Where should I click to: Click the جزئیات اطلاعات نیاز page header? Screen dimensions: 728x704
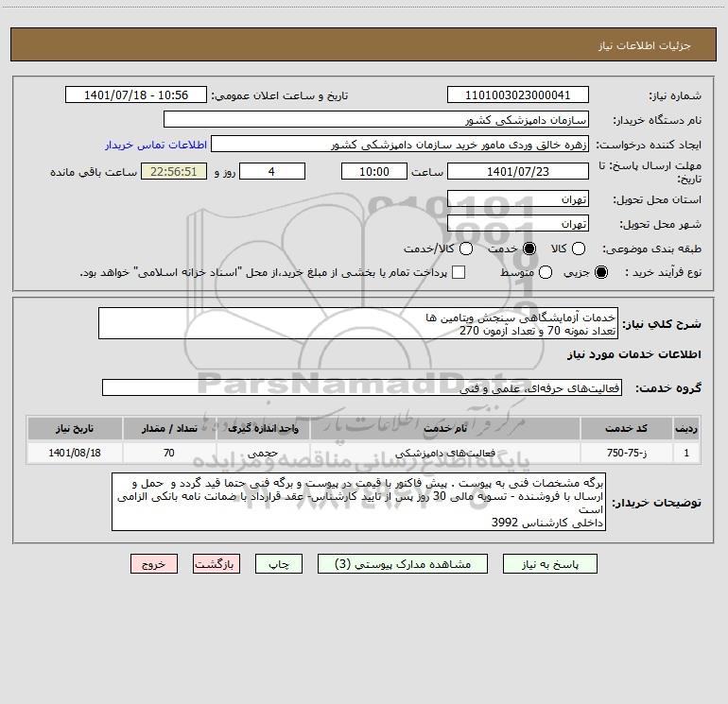[x=645, y=45]
